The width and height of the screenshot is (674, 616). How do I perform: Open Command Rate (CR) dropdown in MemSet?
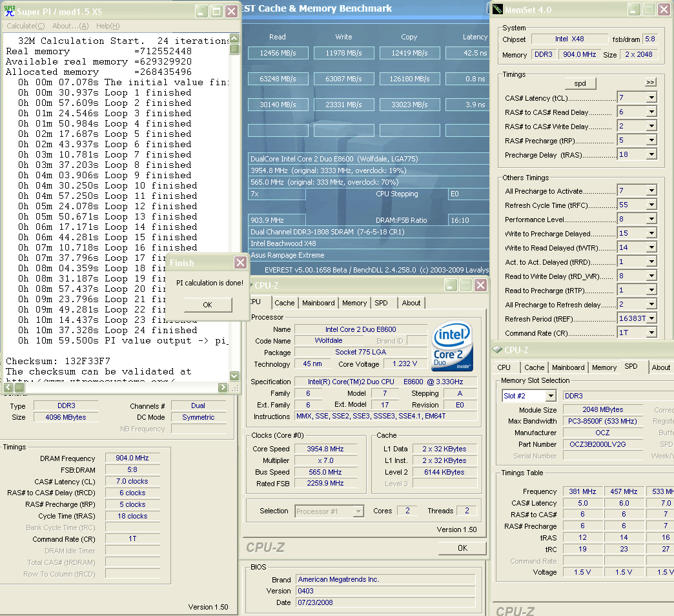tap(651, 333)
